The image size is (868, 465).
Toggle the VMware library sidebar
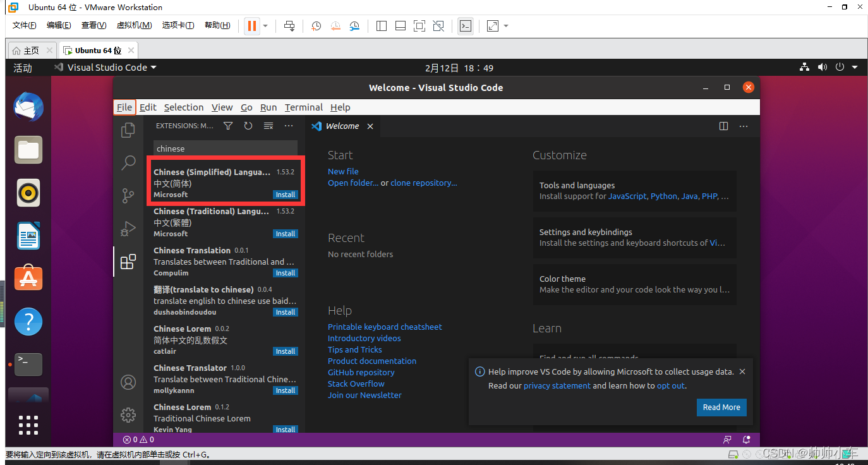[x=382, y=26]
